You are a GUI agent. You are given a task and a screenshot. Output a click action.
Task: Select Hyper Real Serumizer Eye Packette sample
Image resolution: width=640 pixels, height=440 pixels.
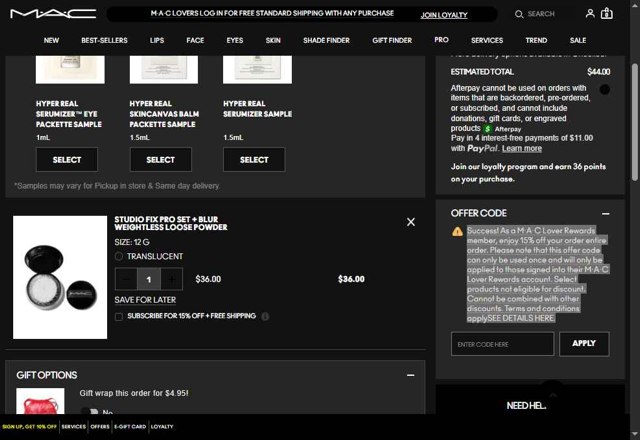point(67,160)
